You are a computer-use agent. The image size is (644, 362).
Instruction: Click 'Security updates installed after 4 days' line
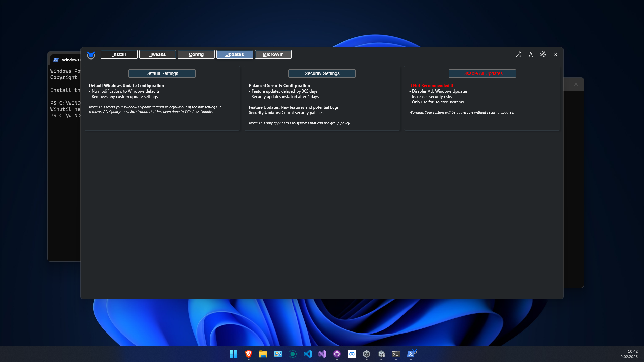pyautogui.click(x=284, y=97)
